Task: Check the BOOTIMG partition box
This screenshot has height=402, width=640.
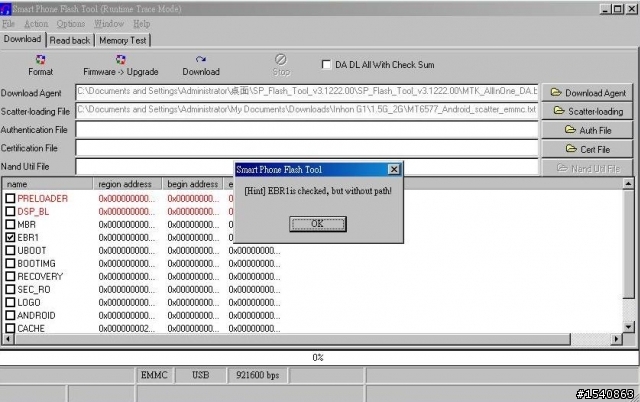Action: click(x=10, y=264)
